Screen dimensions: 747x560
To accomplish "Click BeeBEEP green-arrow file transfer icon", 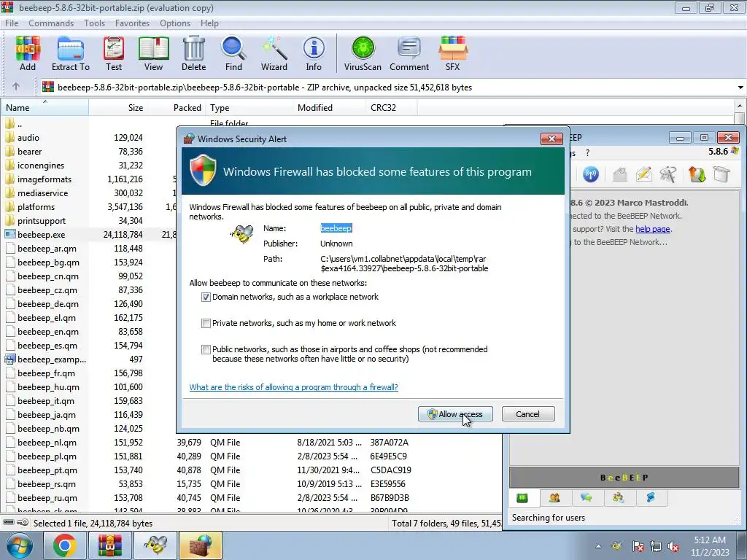I will 697,174.
